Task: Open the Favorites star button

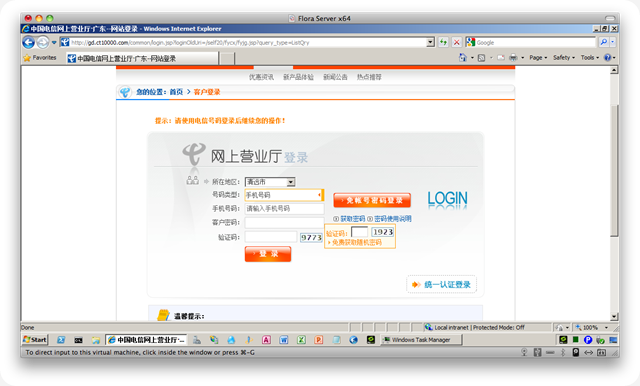Action: pos(40,58)
